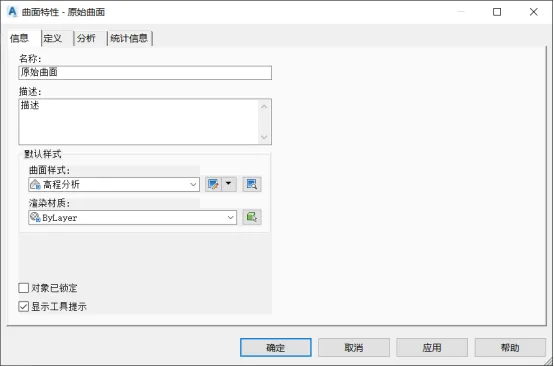This screenshot has width=554, height=367.
Task: Switch to the 定义 tab
Action: [58, 38]
